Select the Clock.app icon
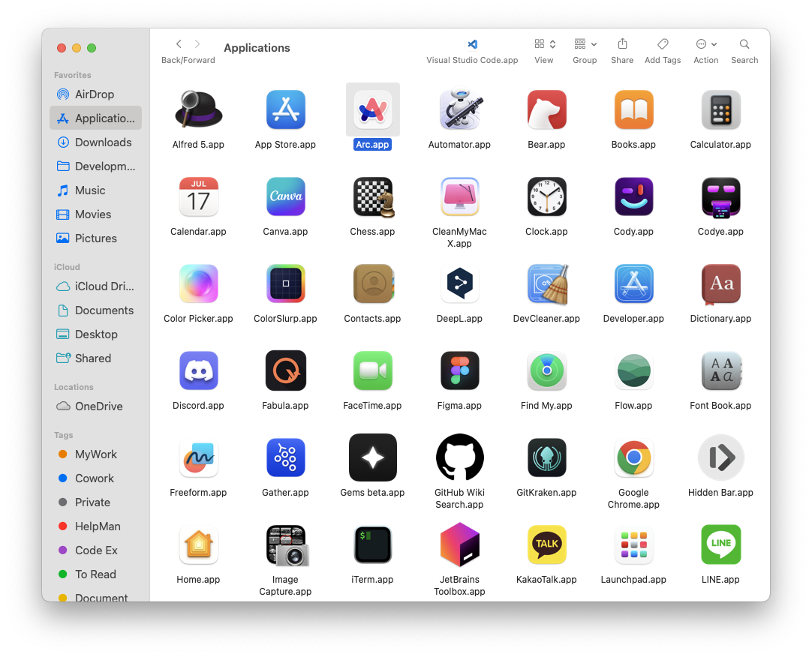 (x=546, y=196)
